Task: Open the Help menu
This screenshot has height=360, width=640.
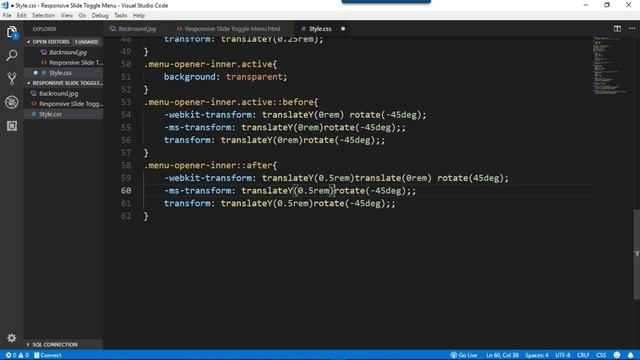Action: pyautogui.click(x=139, y=16)
